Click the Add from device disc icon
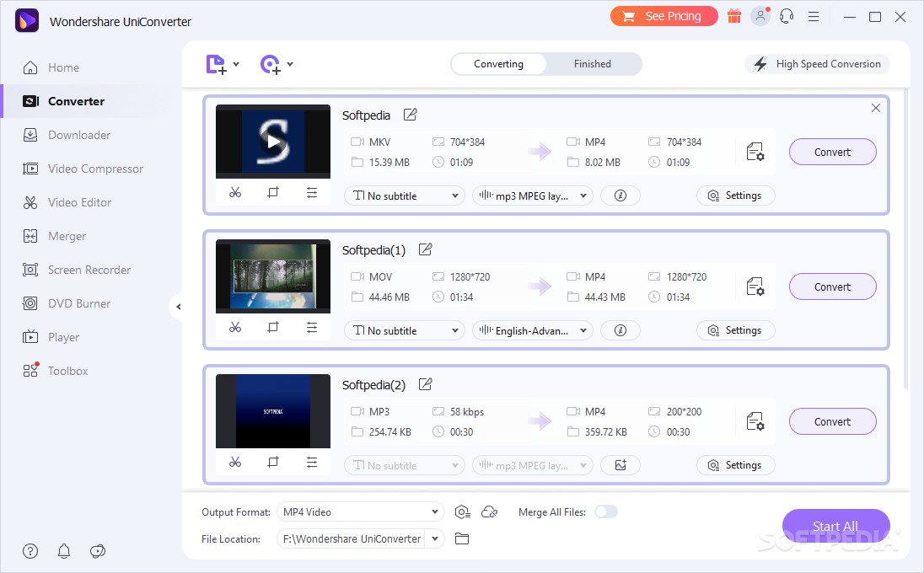 pos(270,64)
